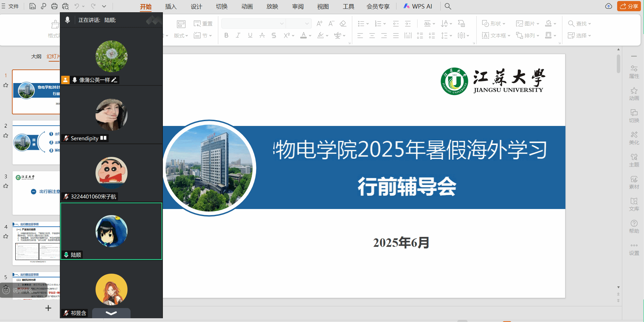This screenshot has width=644, height=322.
Task: Expand the 版式 layout dropdown
Action: [x=181, y=35]
